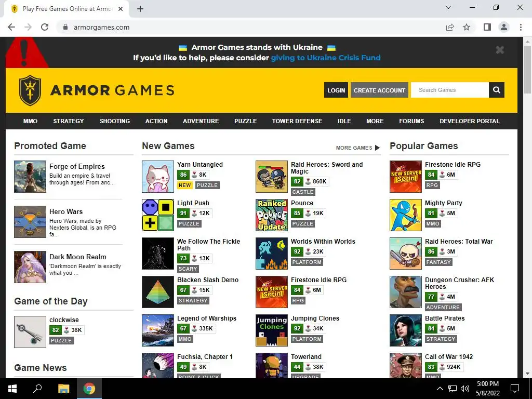
Task: Open the tab search chevron
Action: [448, 7]
